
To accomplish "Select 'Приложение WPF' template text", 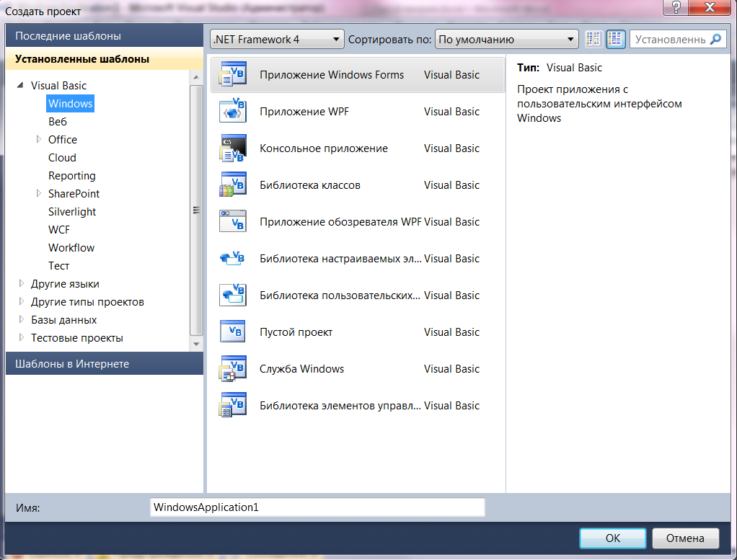I will click(304, 111).
